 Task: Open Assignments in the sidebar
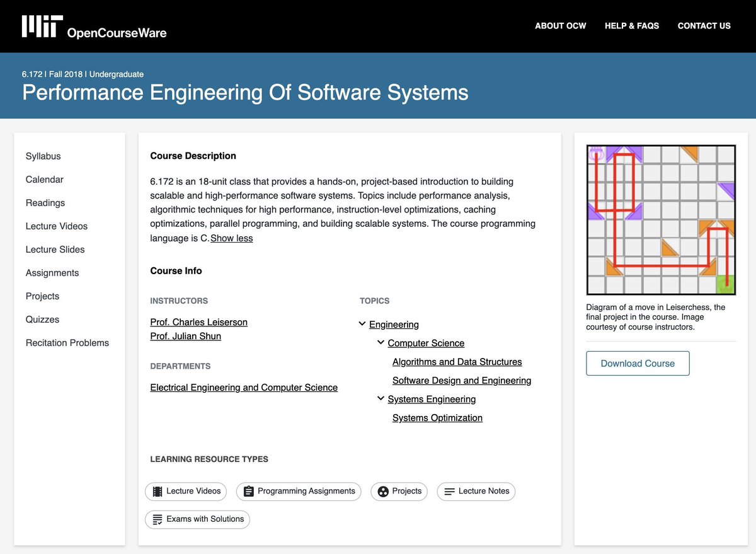tap(52, 273)
